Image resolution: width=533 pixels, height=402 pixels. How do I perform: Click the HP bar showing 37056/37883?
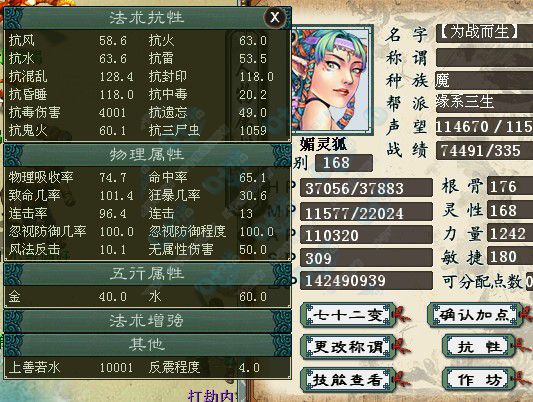(366, 188)
